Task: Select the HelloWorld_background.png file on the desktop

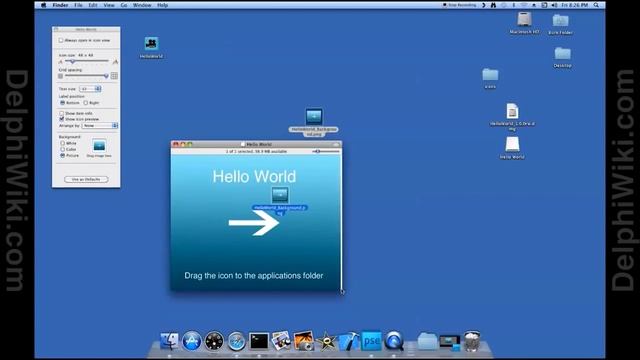Action: pyautogui.click(x=314, y=117)
